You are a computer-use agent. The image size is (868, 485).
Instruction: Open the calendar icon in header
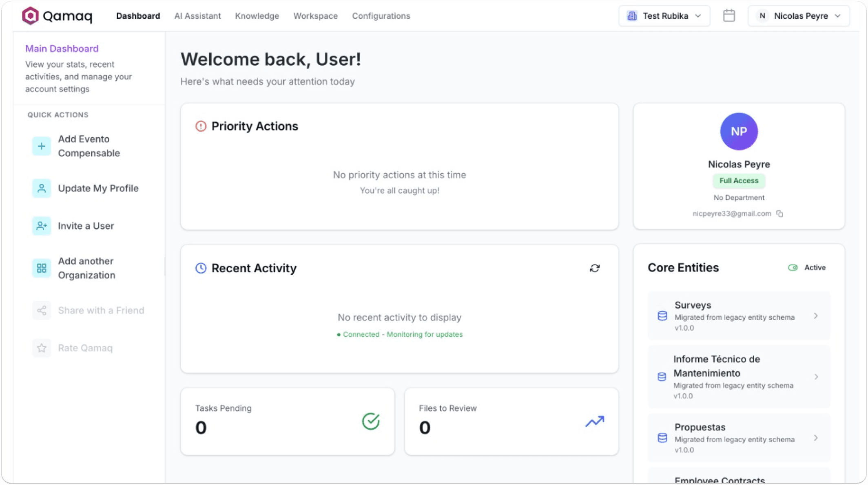click(728, 16)
